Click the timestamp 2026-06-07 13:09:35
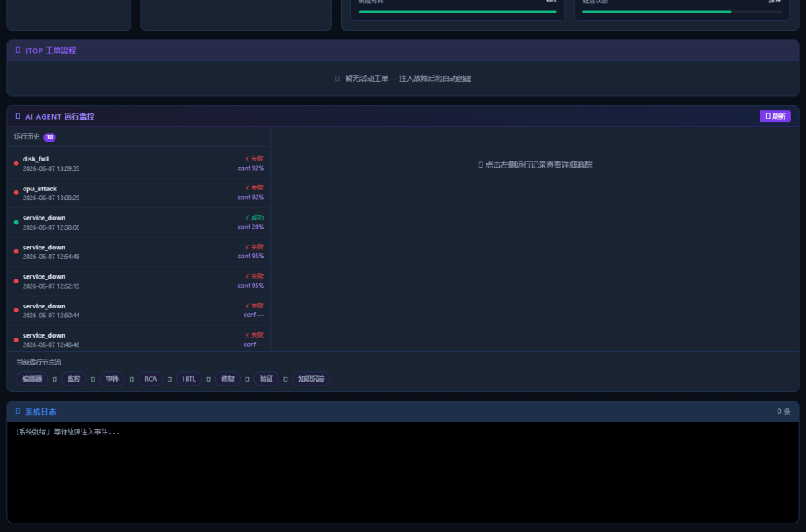The width and height of the screenshot is (806, 532). coord(51,168)
